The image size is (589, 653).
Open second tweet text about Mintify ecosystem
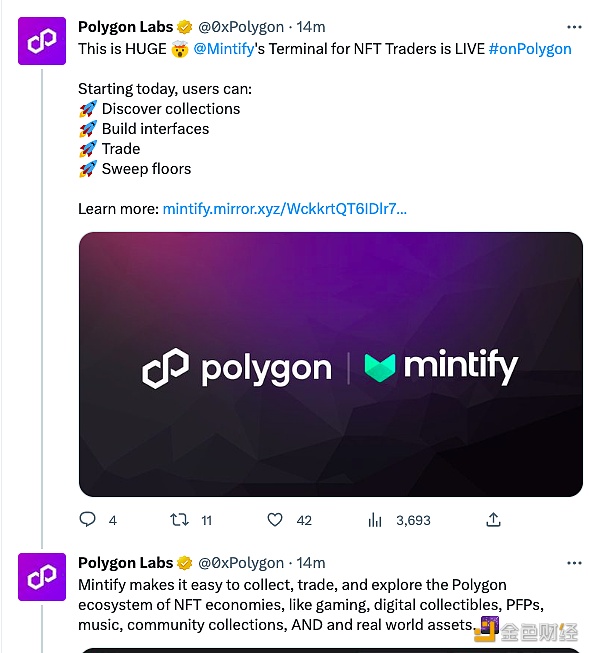coord(311,605)
